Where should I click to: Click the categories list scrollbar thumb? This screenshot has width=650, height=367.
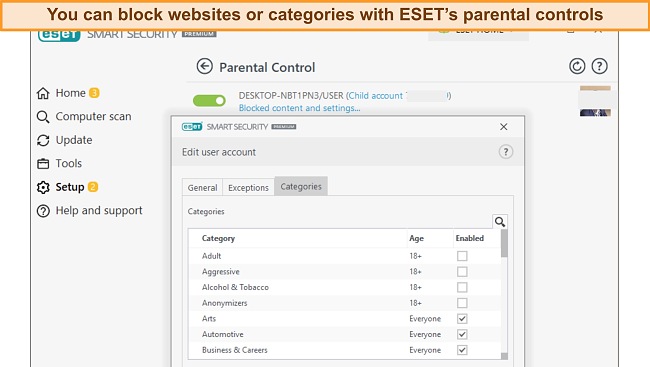pyautogui.click(x=504, y=244)
